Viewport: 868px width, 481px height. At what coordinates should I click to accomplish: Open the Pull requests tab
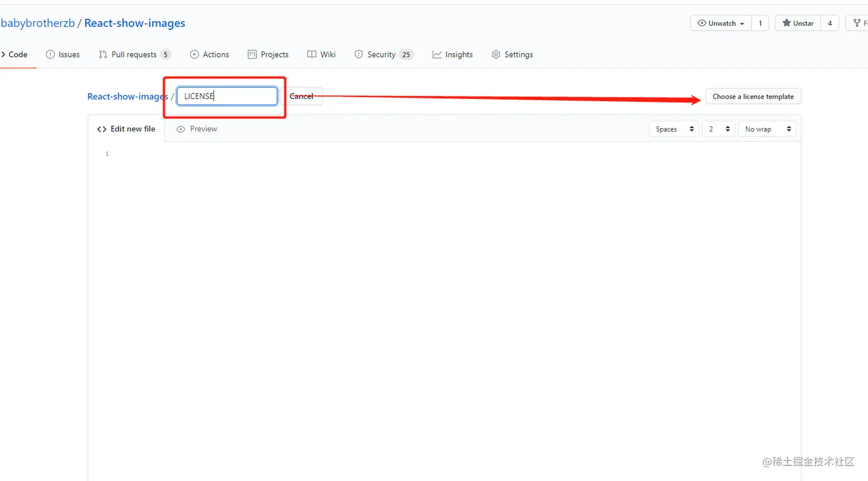pos(135,55)
